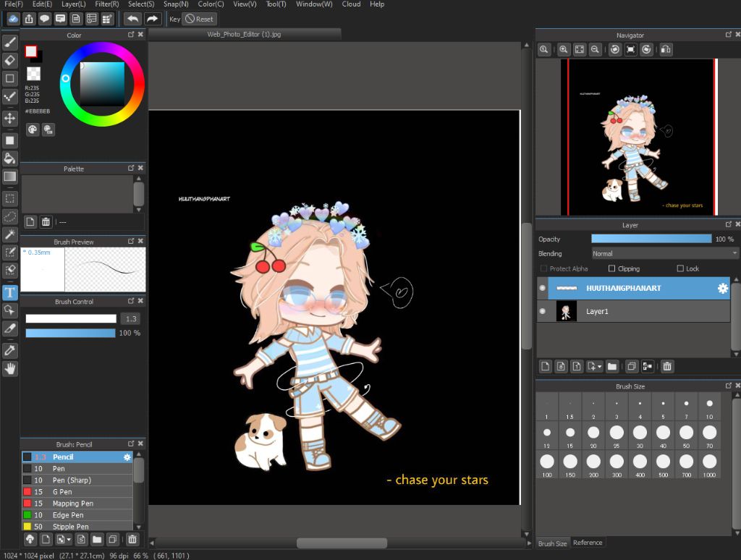This screenshot has width=741, height=560.
Task: Delete brush with Brush panel trash icon
Action: 132,539
